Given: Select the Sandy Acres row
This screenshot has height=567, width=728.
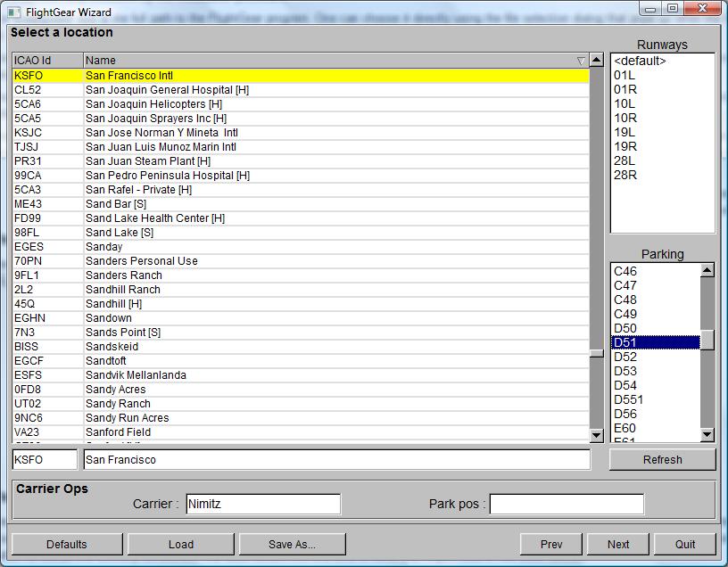Looking at the screenshot, I should pyautogui.click(x=301, y=390).
